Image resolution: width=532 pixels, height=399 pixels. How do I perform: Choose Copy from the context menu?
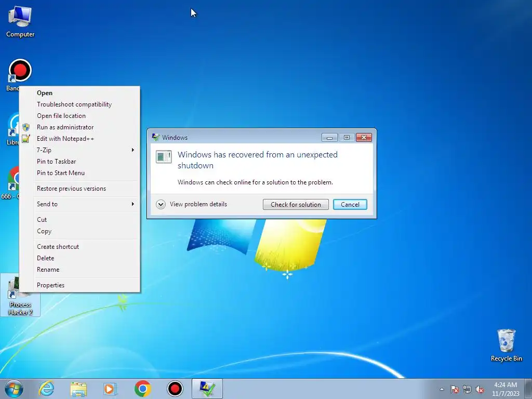[79, 231]
